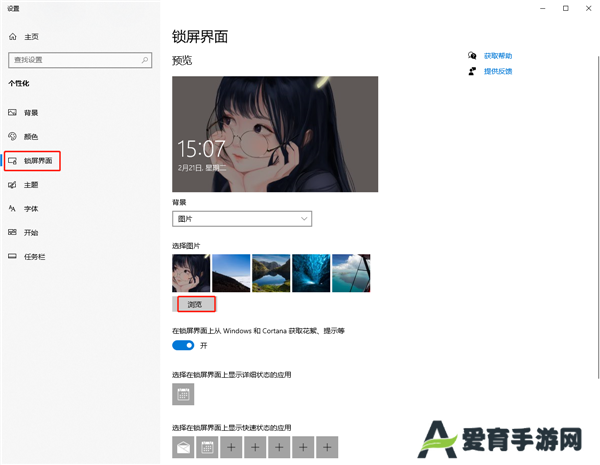Viewport: 600px width, 465px height.
Task: Add app in fourth plus quick status slot
Action: [303, 447]
